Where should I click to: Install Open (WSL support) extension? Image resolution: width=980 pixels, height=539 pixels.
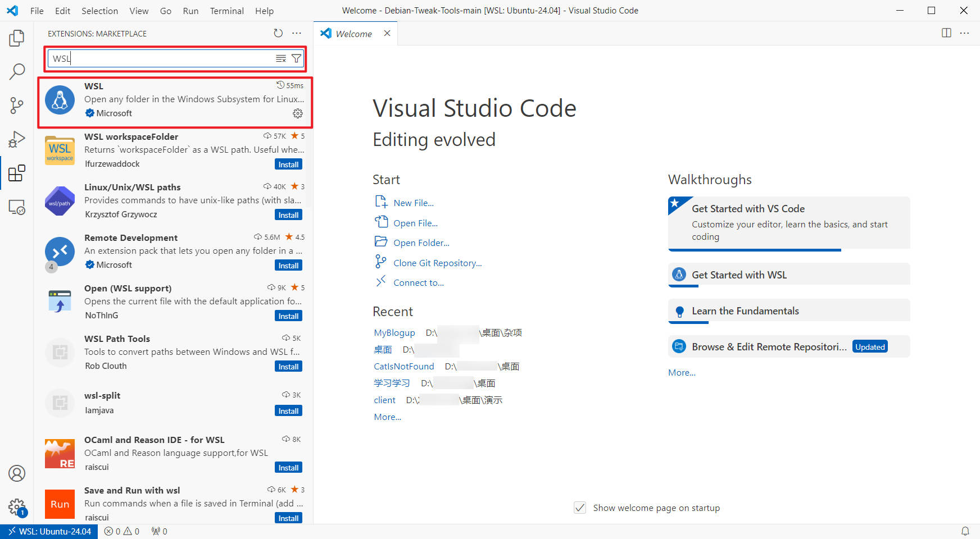tap(288, 316)
